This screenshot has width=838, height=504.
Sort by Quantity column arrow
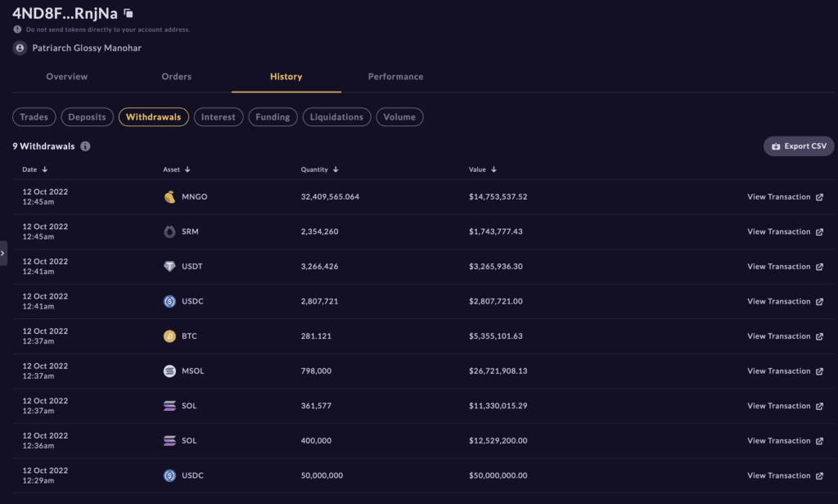click(336, 169)
